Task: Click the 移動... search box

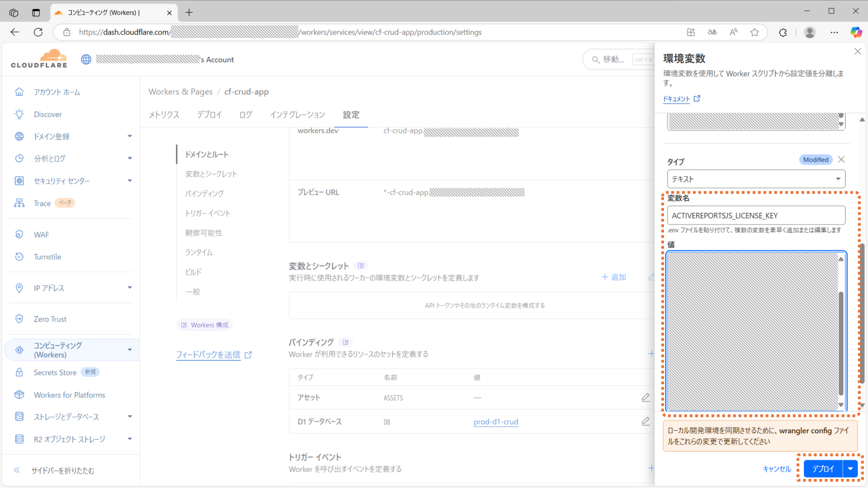Action: point(619,59)
